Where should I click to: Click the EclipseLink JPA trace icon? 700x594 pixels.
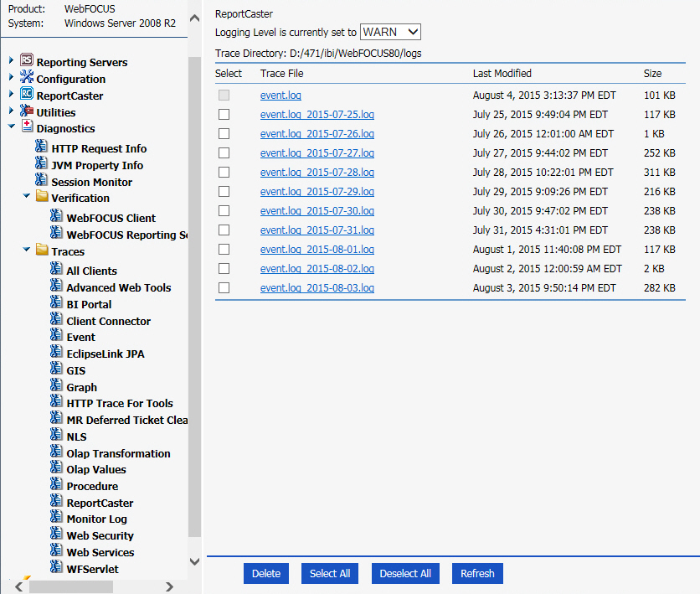point(56,352)
